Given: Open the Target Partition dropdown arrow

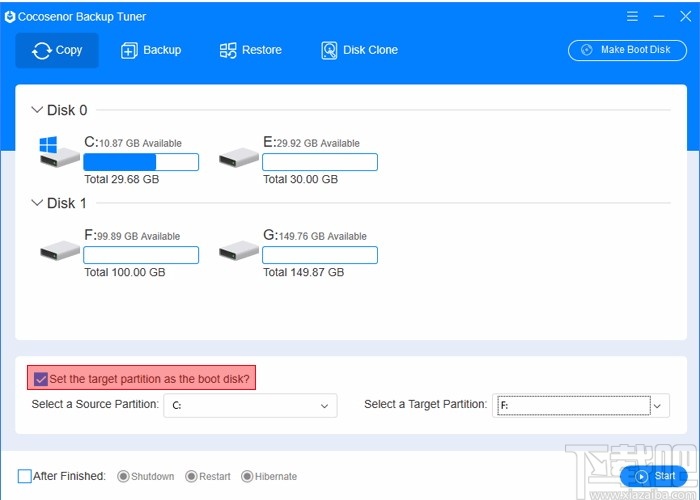Looking at the screenshot, I should coord(657,406).
